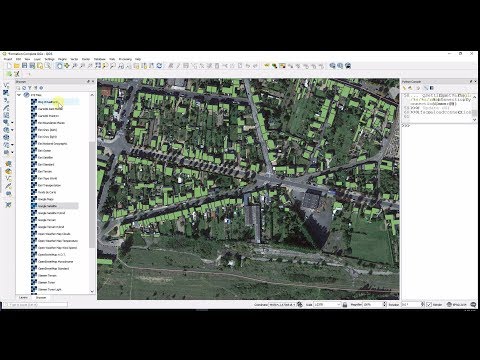
Task: Click the locator search field
Action: pos(35,305)
